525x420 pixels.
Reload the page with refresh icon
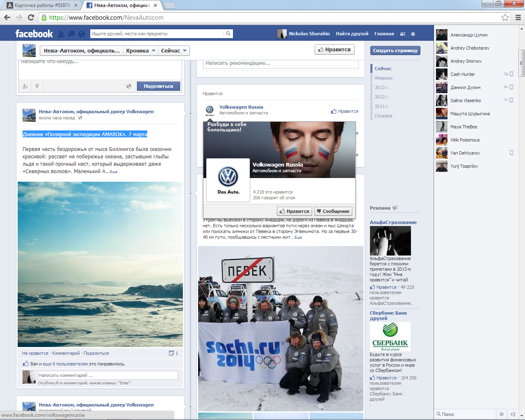click(31, 17)
